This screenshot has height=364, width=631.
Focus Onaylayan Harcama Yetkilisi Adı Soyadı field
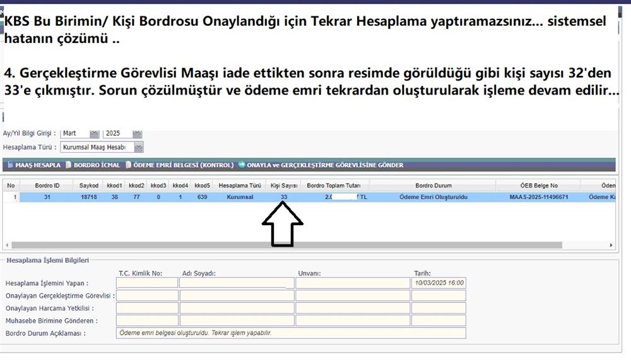[237, 308]
